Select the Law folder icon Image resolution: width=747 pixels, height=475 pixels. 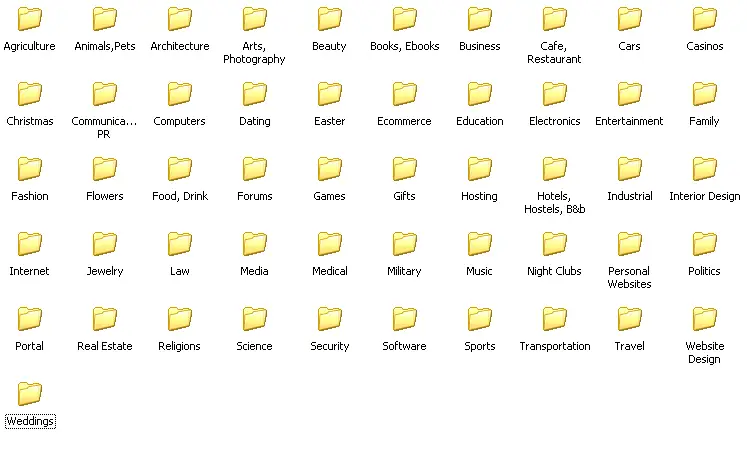[180, 244]
